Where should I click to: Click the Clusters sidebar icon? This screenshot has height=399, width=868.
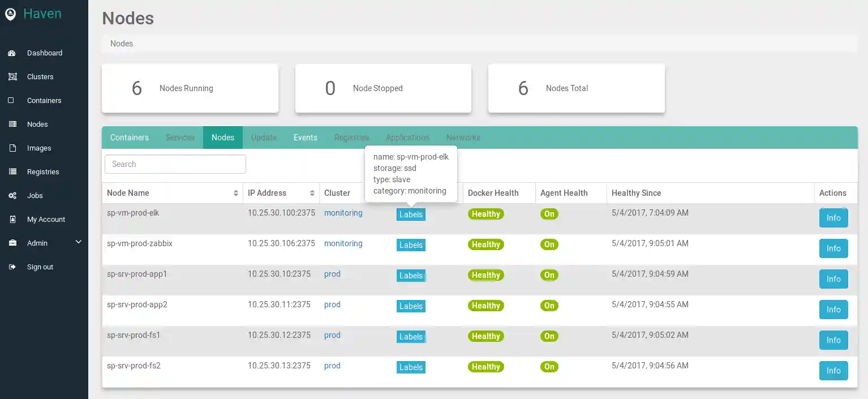click(12, 77)
